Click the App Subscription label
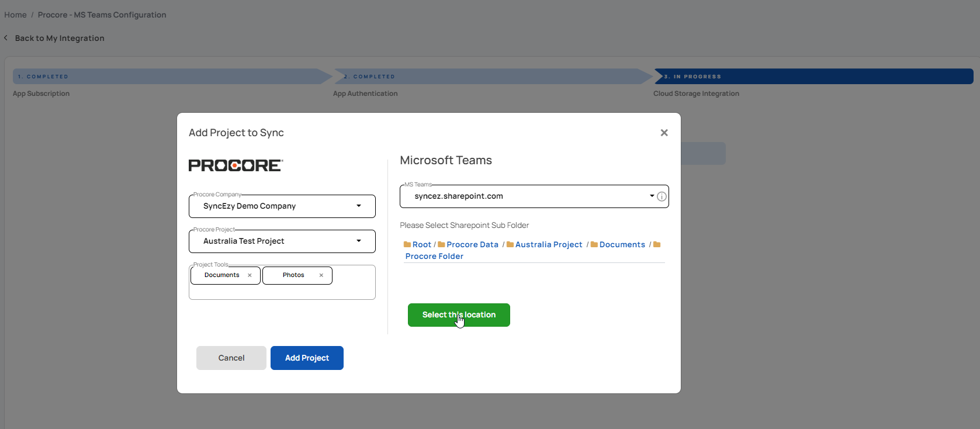The height and width of the screenshot is (429, 980). point(41,94)
